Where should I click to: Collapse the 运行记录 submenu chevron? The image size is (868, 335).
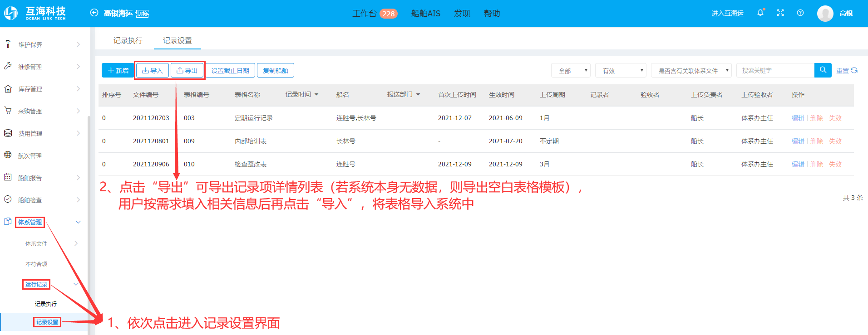point(76,284)
